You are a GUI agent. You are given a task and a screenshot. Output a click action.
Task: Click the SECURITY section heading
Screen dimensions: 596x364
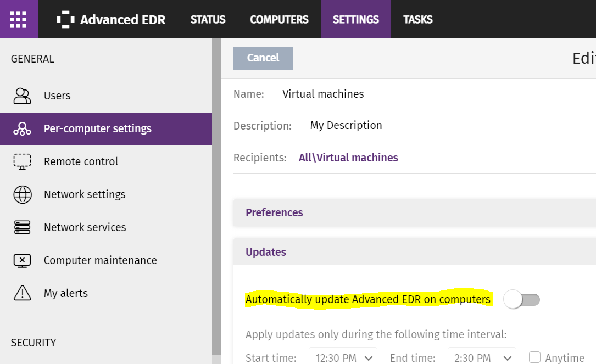tap(34, 343)
